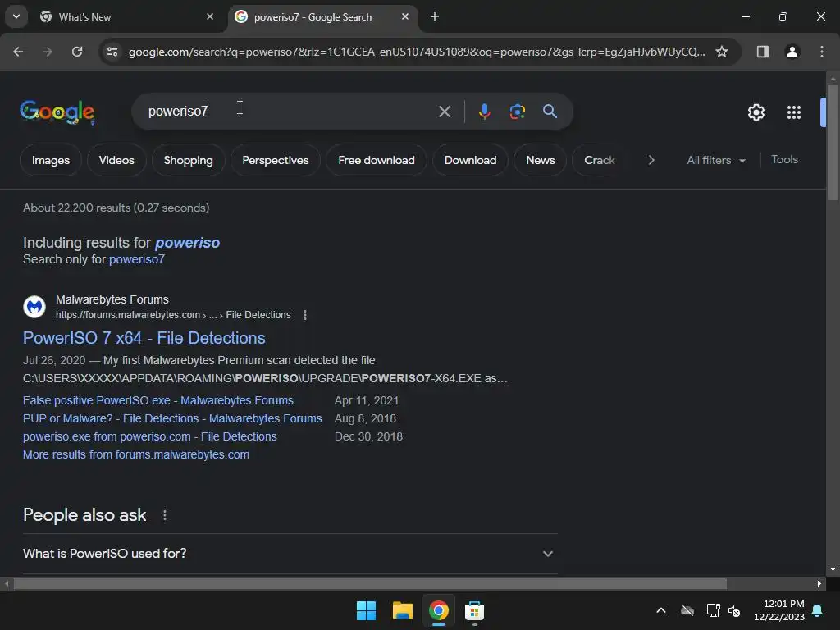
Task: Click the Chrome address bar URL
Action: coord(417,52)
